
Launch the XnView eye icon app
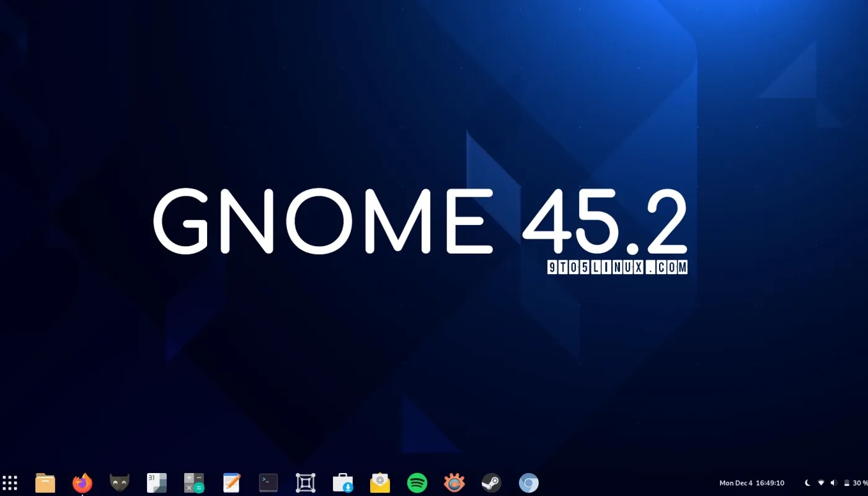[x=454, y=483]
